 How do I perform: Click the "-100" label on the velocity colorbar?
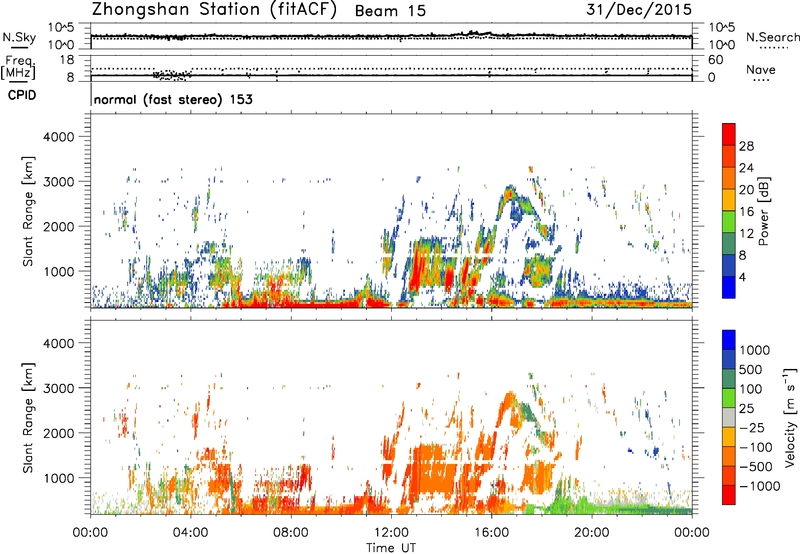pos(756,447)
